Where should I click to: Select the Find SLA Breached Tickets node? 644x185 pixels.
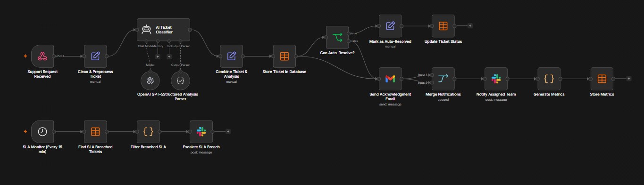95,131
